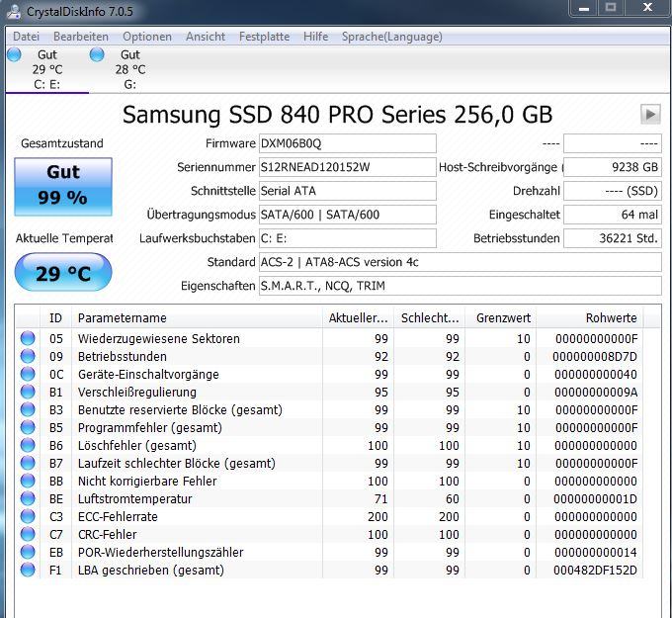This screenshot has width=672, height=618.
Task: Click status orb in Betriebsstunden attribute row
Action: pos(28,356)
